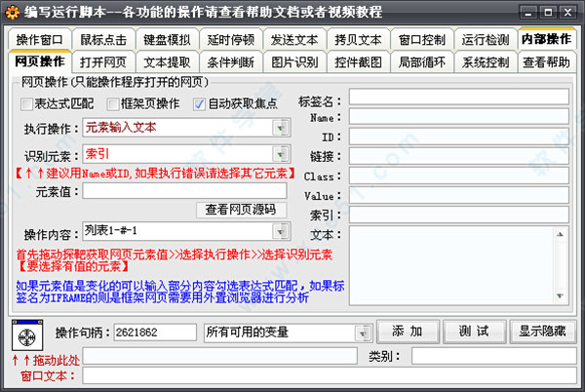This screenshot has height=392, width=585.
Task: Uncheck the 自动获取焦点 checkbox
Action: (x=200, y=103)
